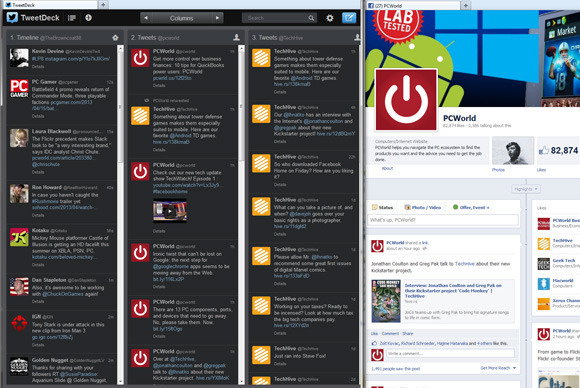Select the Status composer tab
This screenshot has width=580, height=388.
(x=382, y=208)
